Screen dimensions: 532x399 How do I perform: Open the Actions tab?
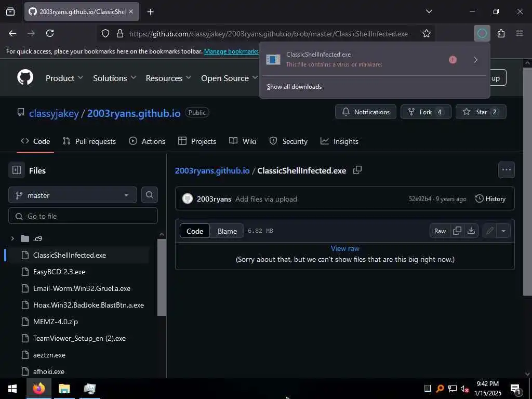coord(147,141)
